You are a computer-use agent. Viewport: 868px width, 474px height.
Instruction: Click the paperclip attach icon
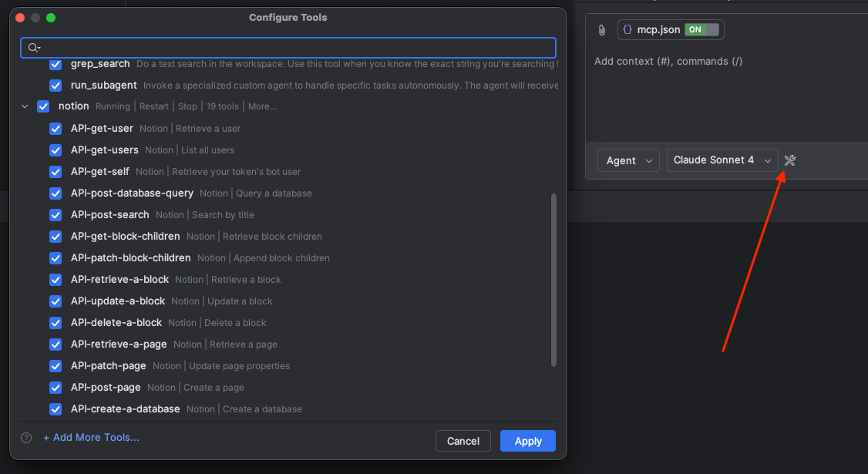click(x=602, y=30)
